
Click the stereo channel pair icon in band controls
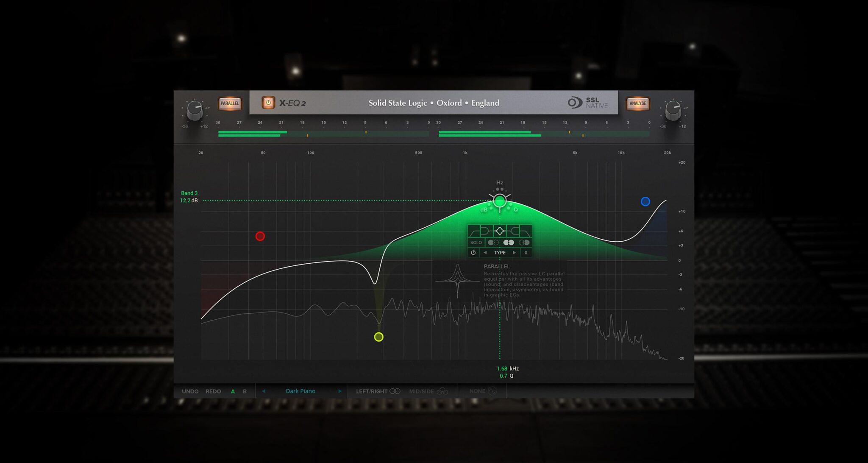point(509,243)
